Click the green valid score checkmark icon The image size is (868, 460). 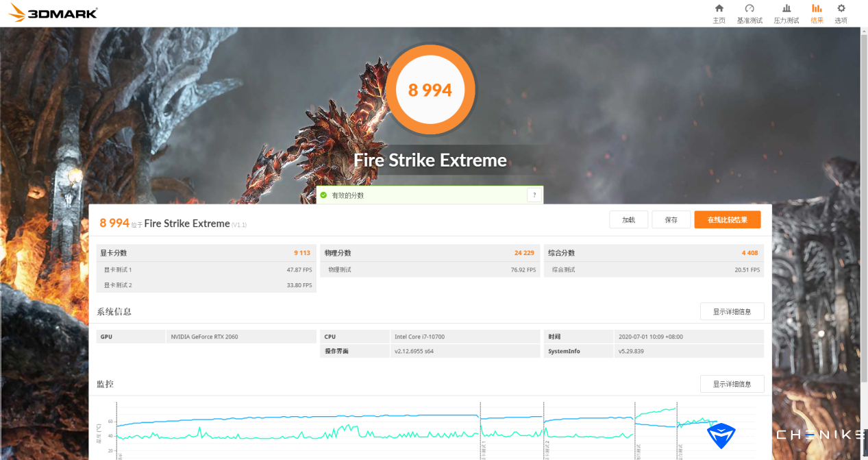(x=323, y=195)
